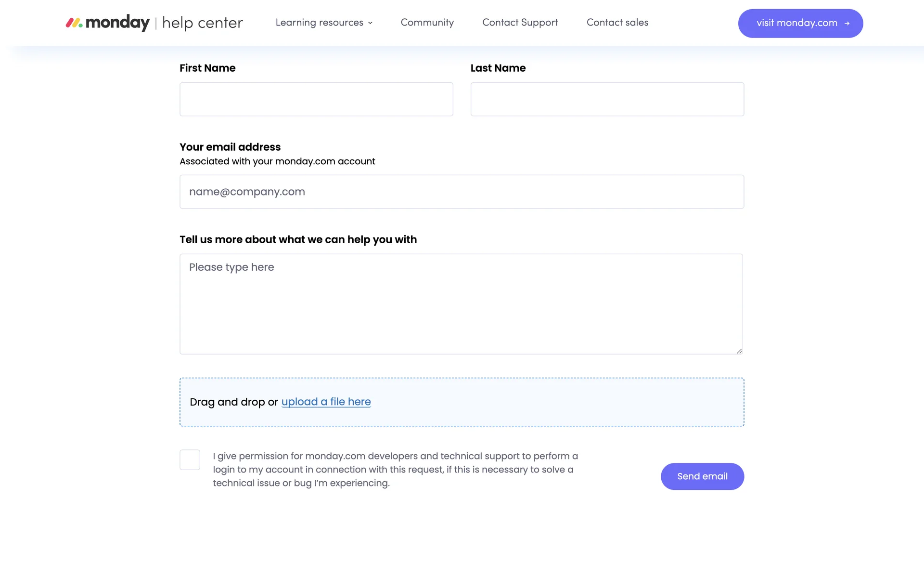Focus the First Name field
Image resolution: width=924 pixels, height=578 pixels.
click(x=316, y=99)
